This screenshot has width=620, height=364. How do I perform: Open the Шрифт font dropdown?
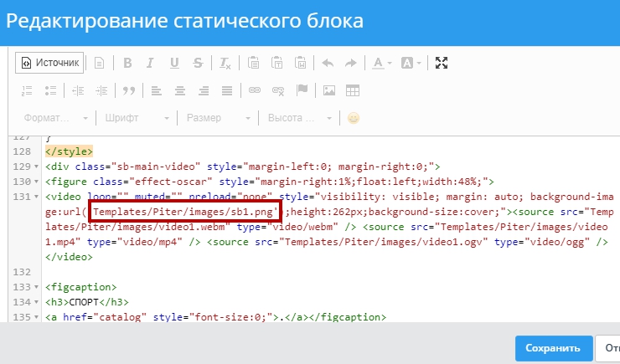[137, 118]
